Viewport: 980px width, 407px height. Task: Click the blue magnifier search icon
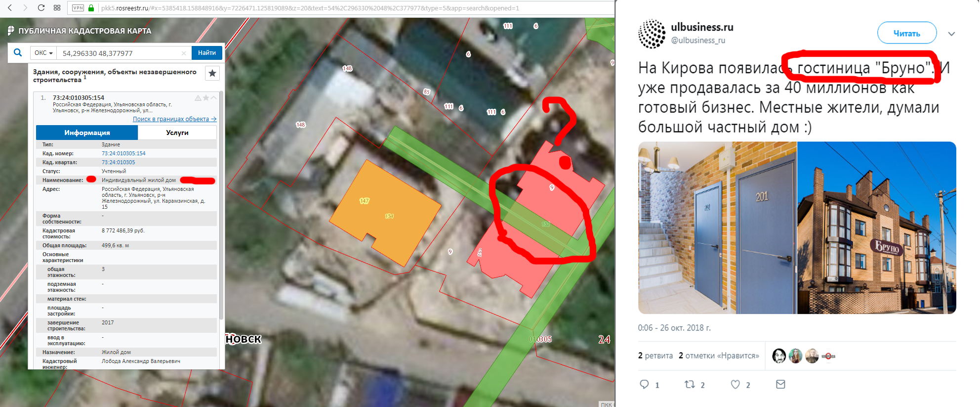[18, 52]
